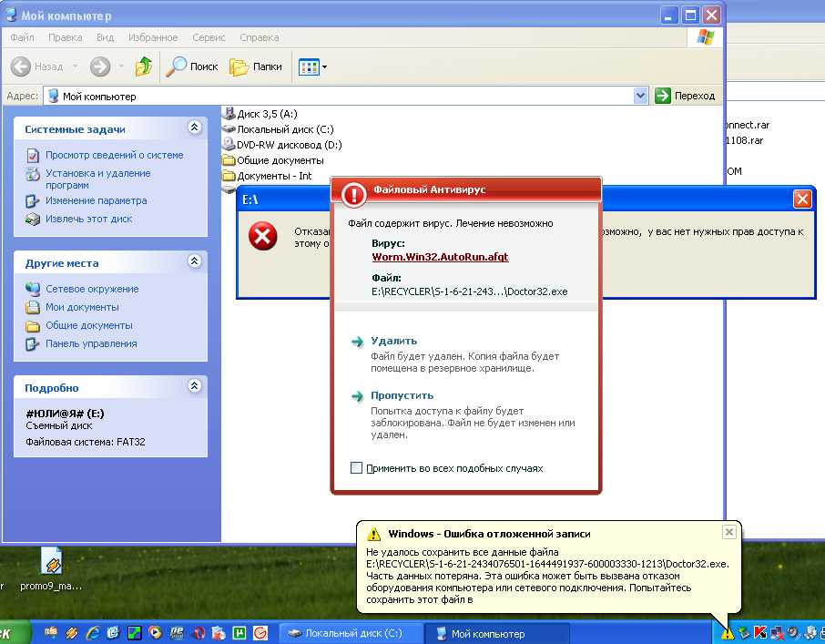Click Изменение параметра link
The width and height of the screenshot is (825, 644).
pos(97,200)
